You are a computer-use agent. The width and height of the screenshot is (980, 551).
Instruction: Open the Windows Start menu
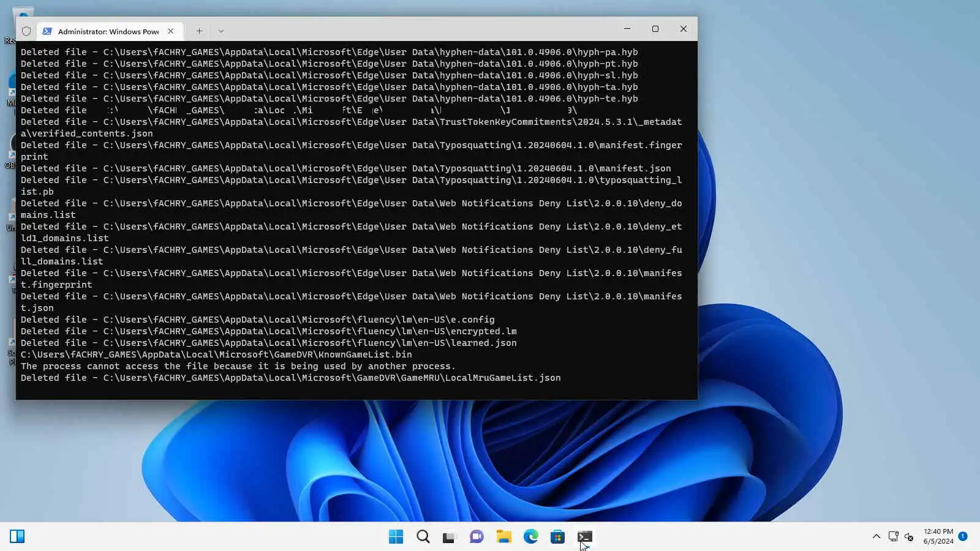point(396,537)
